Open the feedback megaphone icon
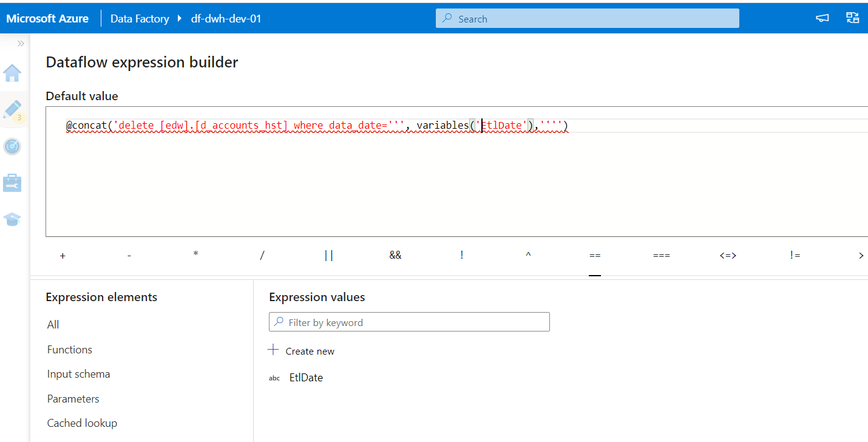This screenshot has height=442, width=868. pos(822,18)
